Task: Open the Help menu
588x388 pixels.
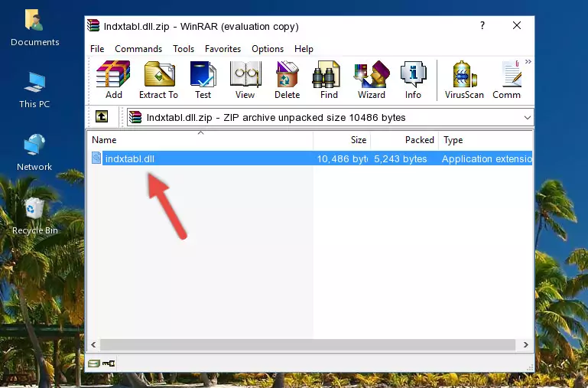Action: (x=304, y=49)
